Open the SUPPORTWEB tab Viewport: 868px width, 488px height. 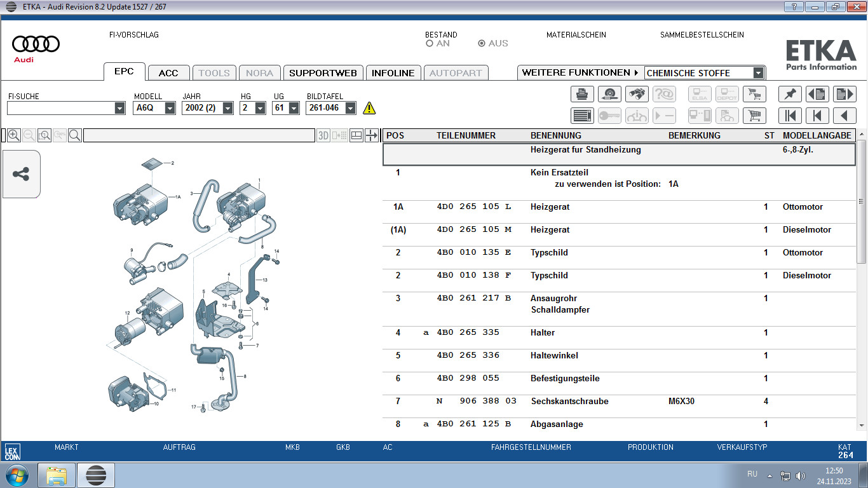323,73
